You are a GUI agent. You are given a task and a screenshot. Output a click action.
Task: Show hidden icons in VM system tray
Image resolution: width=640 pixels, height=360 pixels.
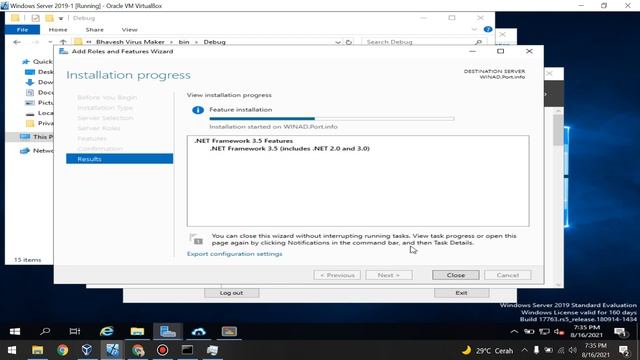[x=514, y=331]
